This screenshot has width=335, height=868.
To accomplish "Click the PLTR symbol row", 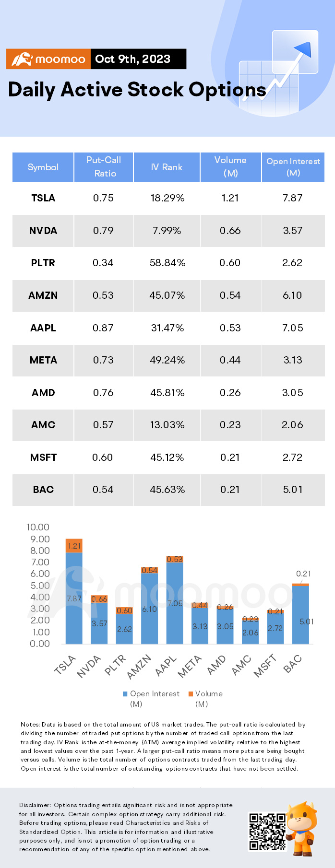I will pos(168,263).
